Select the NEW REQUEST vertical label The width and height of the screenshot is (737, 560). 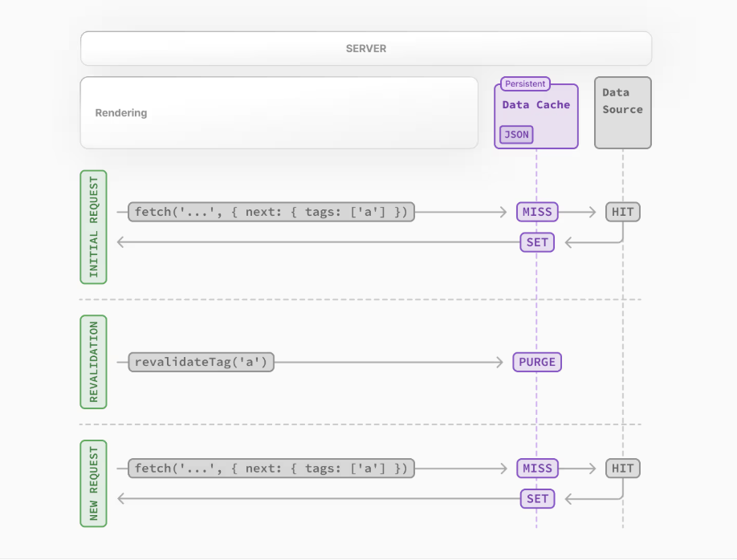(93, 483)
